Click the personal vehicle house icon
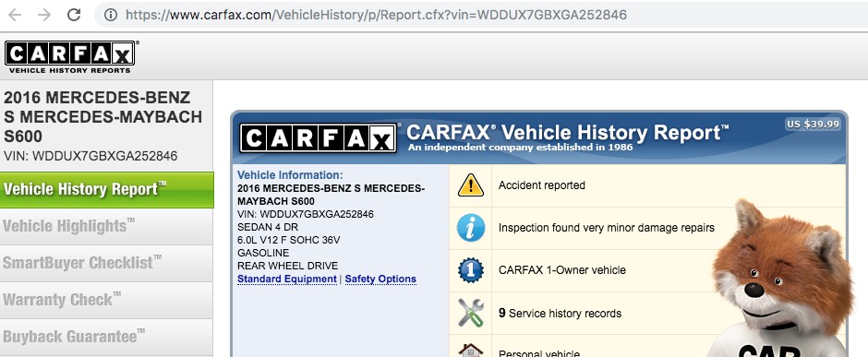 click(471, 351)
